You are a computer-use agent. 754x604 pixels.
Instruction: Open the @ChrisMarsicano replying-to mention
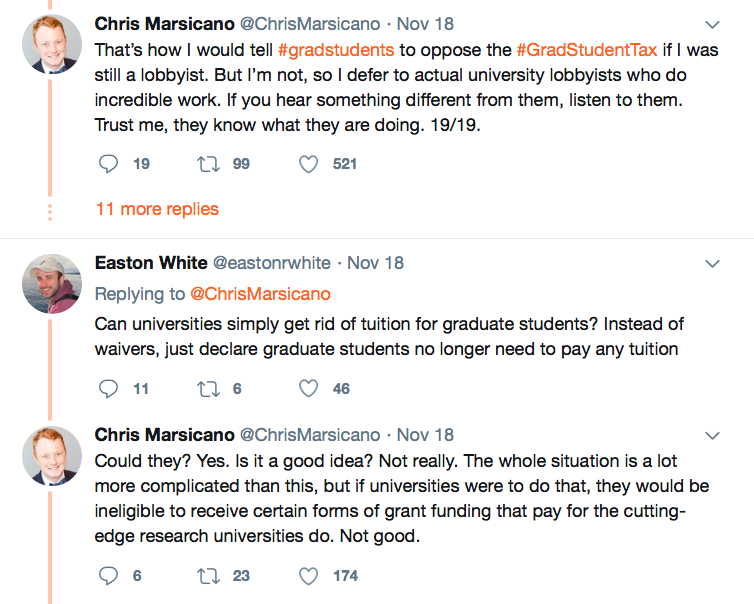[x=260, y=294]
